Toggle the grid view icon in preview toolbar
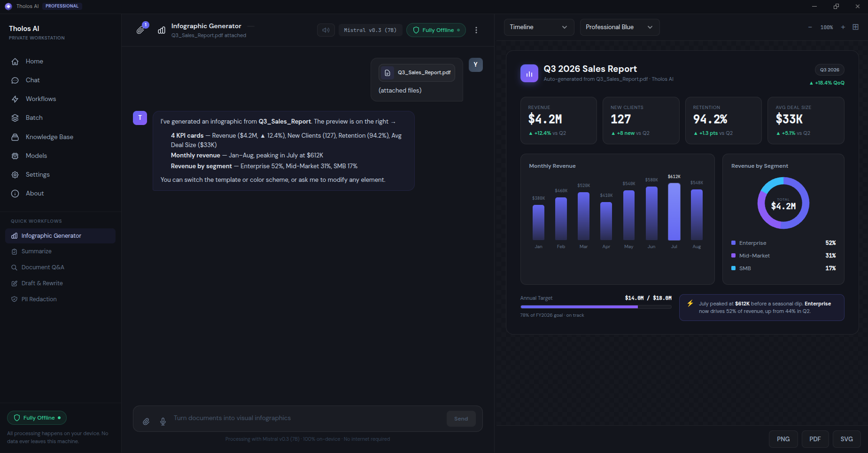 click(x=856, y=27)
